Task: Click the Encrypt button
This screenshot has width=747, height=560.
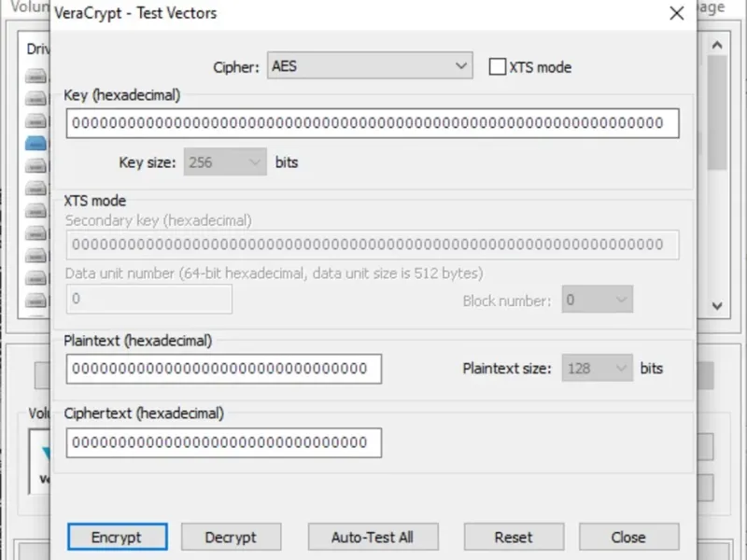Action: click(x=118, y=537)
